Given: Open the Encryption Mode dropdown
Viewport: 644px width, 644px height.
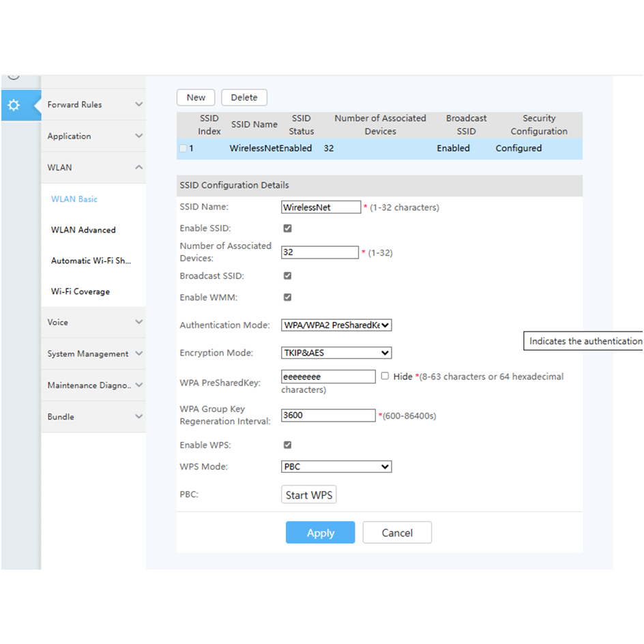Looking at the screenshot, I should (336, 353).
